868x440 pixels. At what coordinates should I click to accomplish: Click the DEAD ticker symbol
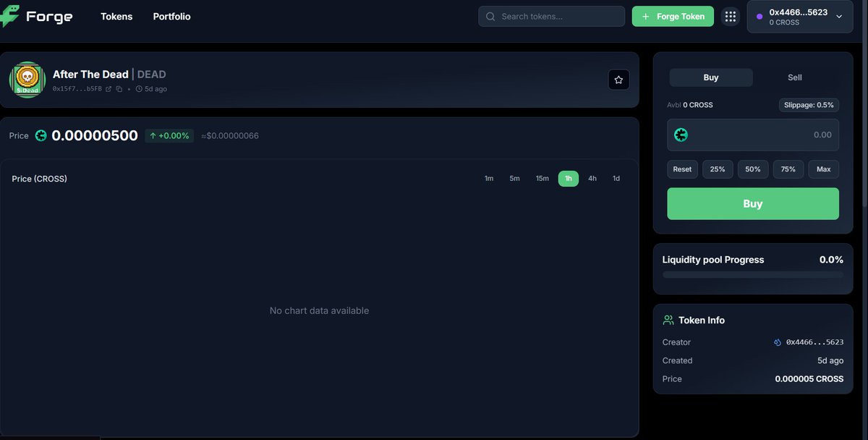(151, 75)
